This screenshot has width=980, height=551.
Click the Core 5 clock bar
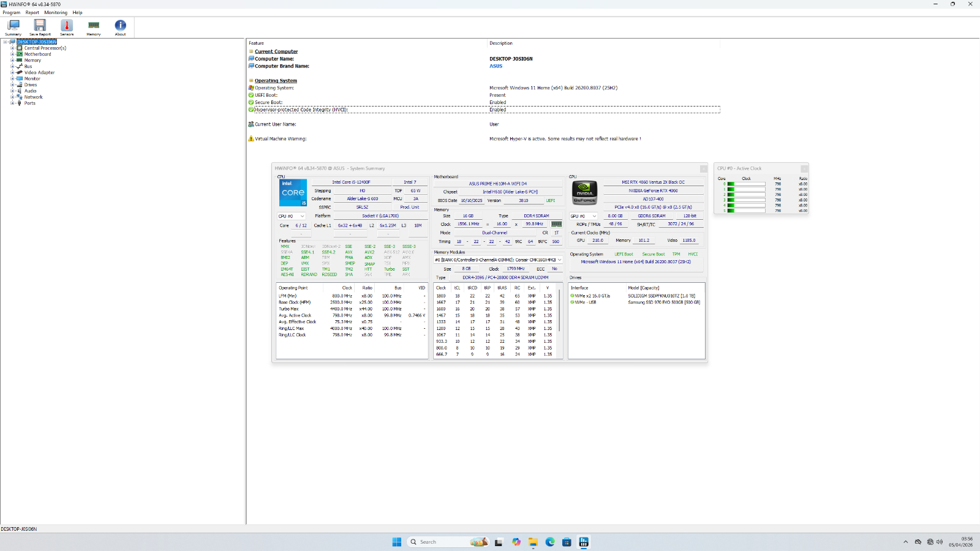point(746,211)
